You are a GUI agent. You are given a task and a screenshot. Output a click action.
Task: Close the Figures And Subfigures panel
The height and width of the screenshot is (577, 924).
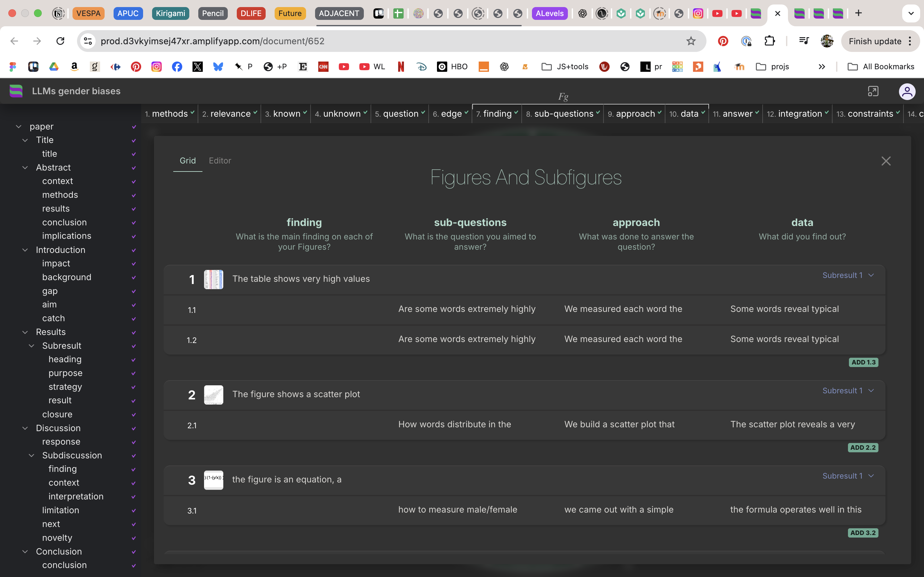[886, 161]
